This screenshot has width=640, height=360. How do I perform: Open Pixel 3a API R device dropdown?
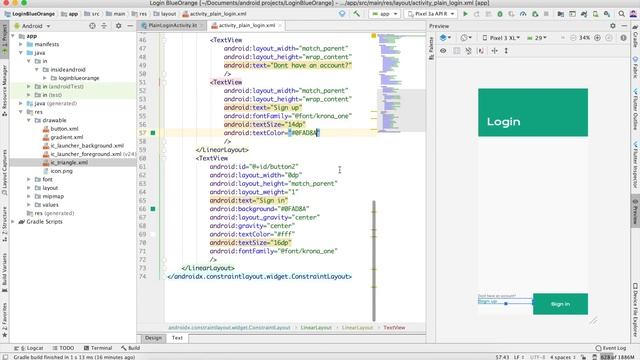[431, 14]
